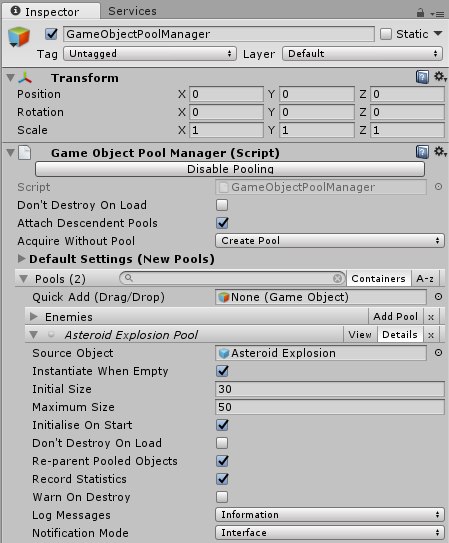
Task: Select the View tab of Asteroid pool
Action: (360, 335)
